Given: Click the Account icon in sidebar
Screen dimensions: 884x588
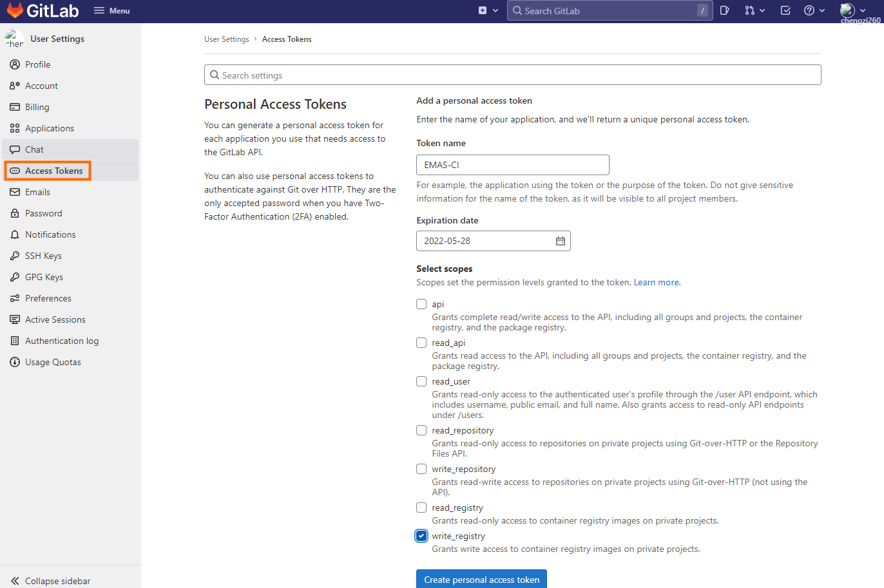Looking at the screenshot, I should click(15, 86).
